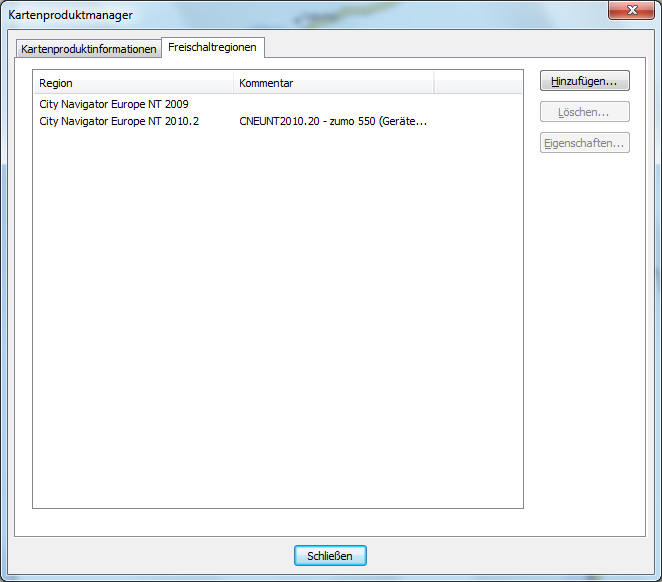662x582 pixels.
Task: Select the Freischaltregionen tab
Action: pos(212,47)
